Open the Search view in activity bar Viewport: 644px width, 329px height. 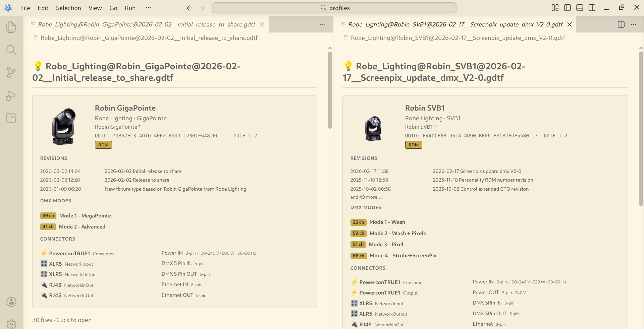[x=11, y=50]
